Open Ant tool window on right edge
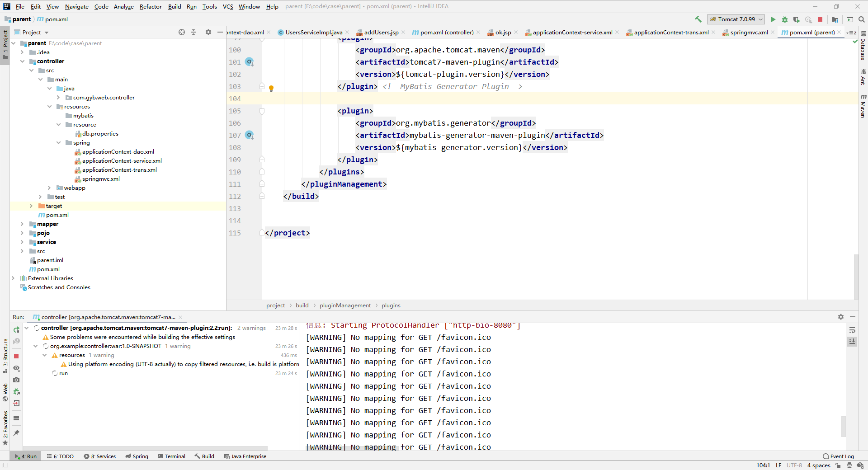This screenshot has height=470, width=868. [863, 77]
